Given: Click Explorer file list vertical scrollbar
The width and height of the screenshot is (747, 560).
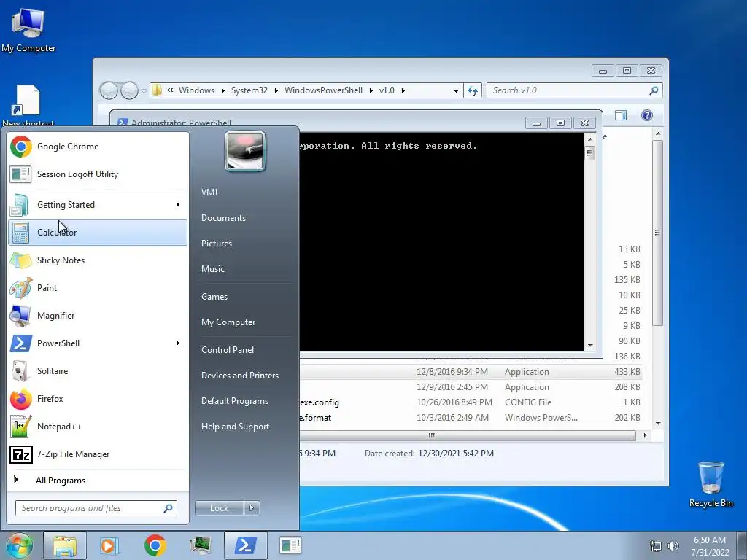Looking at the screenshot, I should coord(658,233).
